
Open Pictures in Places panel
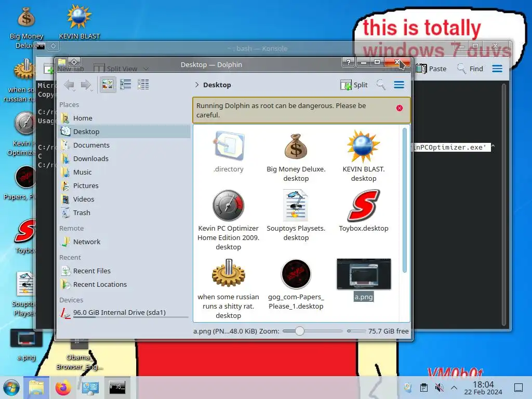pyautogui.click(x=124, y=186)
